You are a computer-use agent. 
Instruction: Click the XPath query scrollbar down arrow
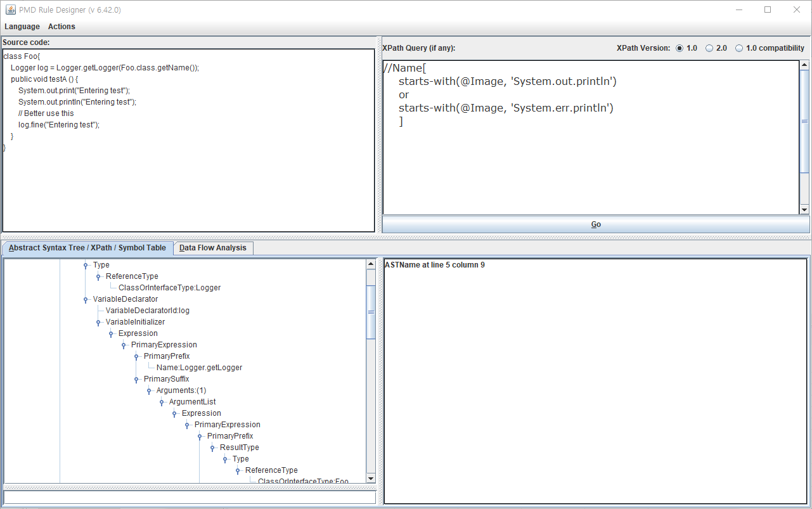click(x=804, y=210)
